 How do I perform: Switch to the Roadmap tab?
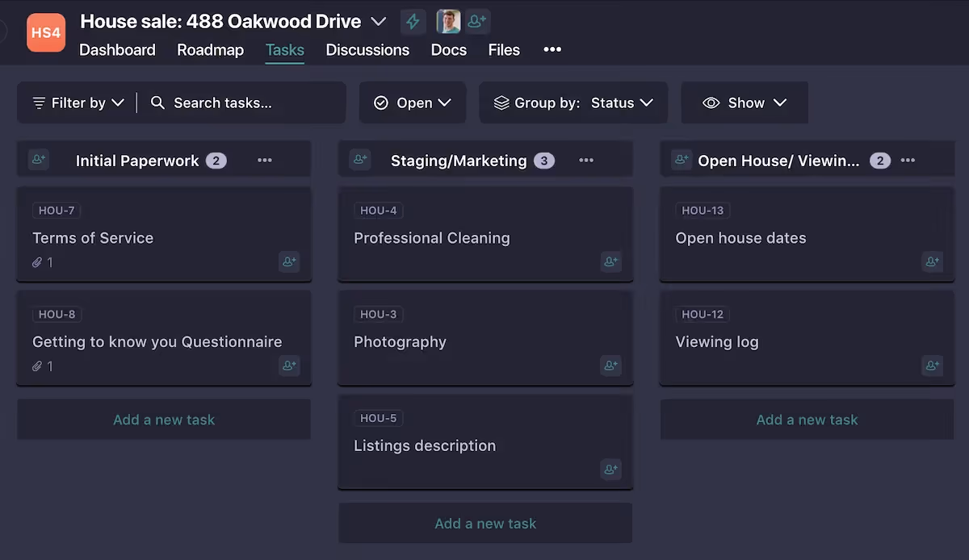click(x=210, y=49)
